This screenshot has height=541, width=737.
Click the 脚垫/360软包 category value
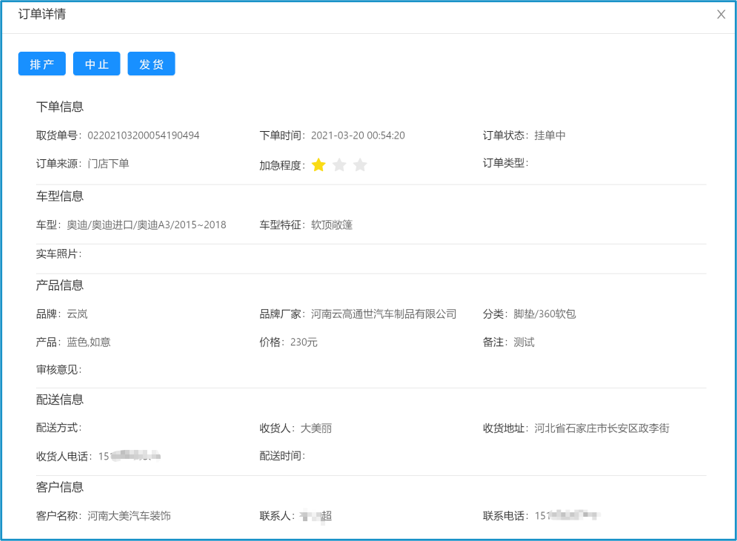tap(543, 314)
